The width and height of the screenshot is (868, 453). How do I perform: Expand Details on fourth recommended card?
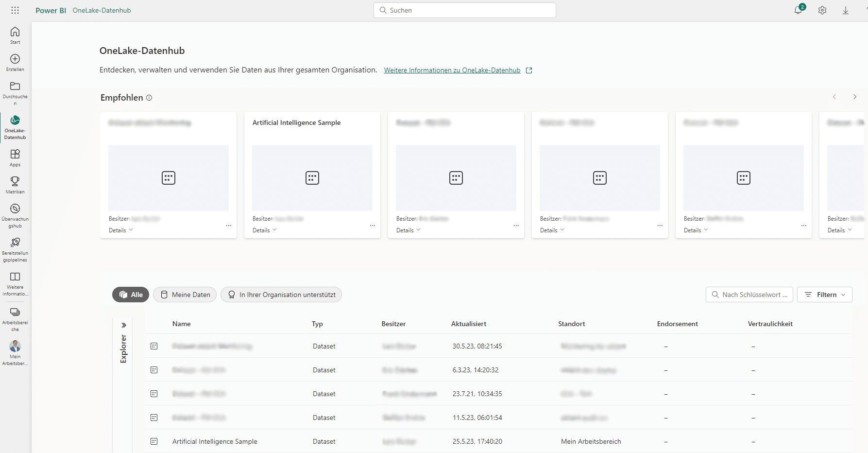[x=552, y=230]
